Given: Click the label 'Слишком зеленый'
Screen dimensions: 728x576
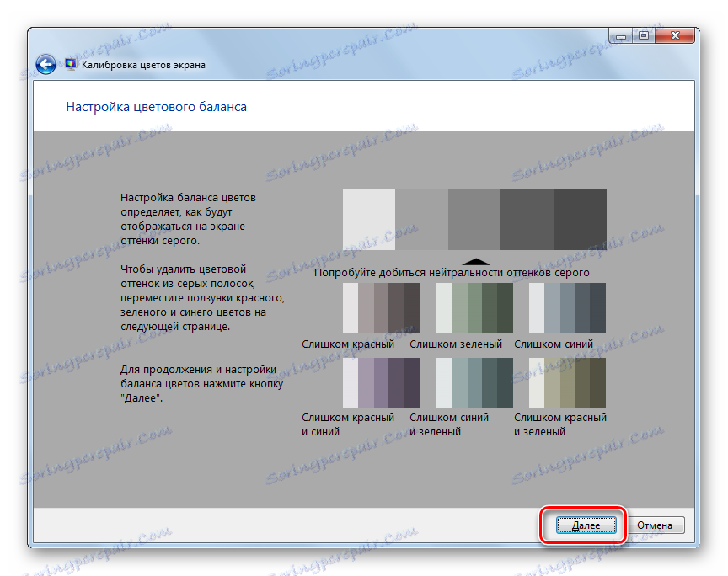Looking at the screenshot, I should [456, 344].
